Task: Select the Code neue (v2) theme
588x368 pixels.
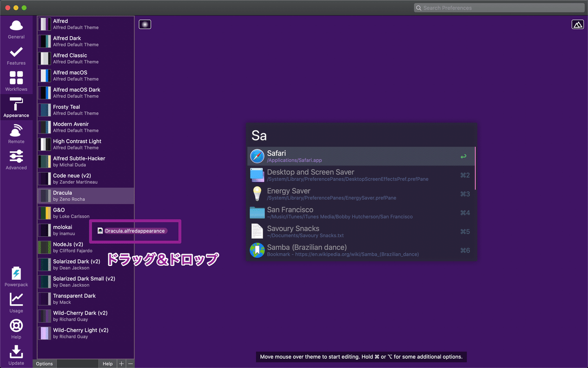Action: (86, 179)
